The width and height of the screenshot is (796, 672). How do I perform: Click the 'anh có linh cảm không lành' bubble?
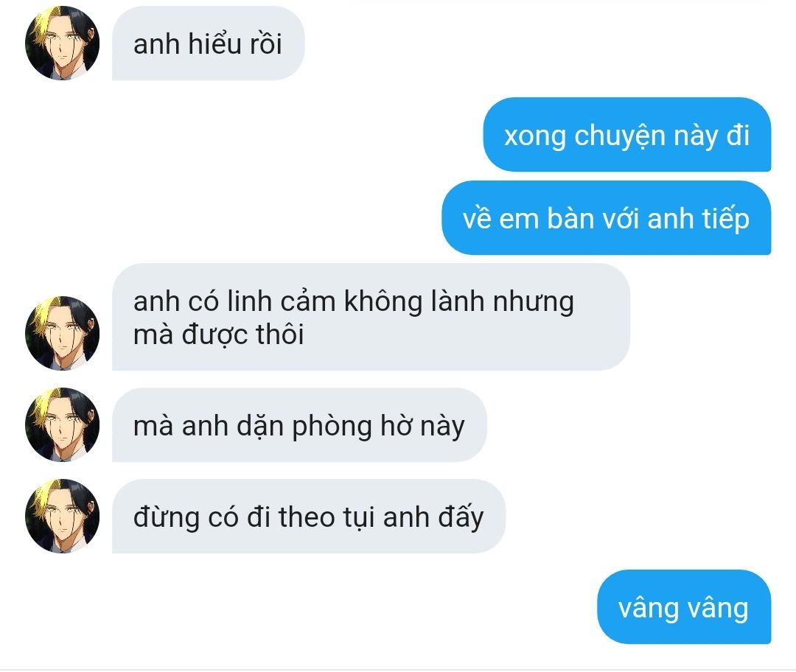point(371,318)
